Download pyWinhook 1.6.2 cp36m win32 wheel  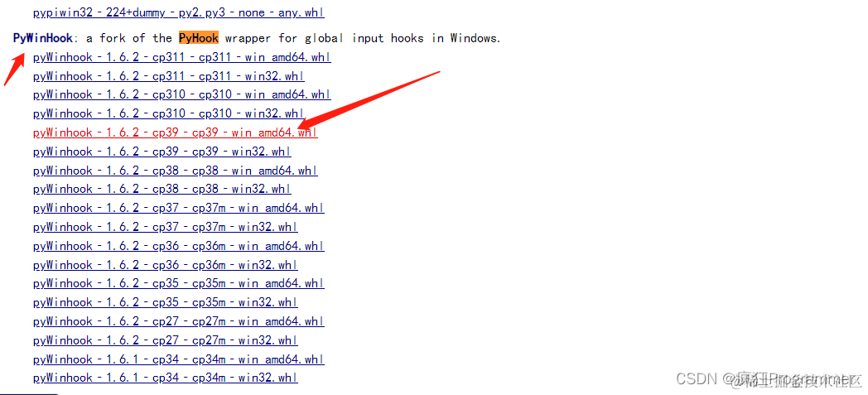(166, 264)
